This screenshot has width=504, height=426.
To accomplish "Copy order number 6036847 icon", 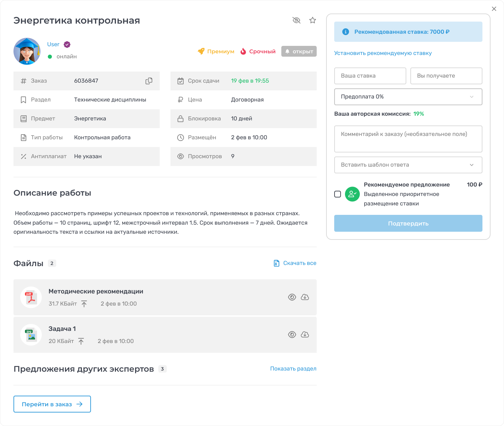I will (149, 81).
